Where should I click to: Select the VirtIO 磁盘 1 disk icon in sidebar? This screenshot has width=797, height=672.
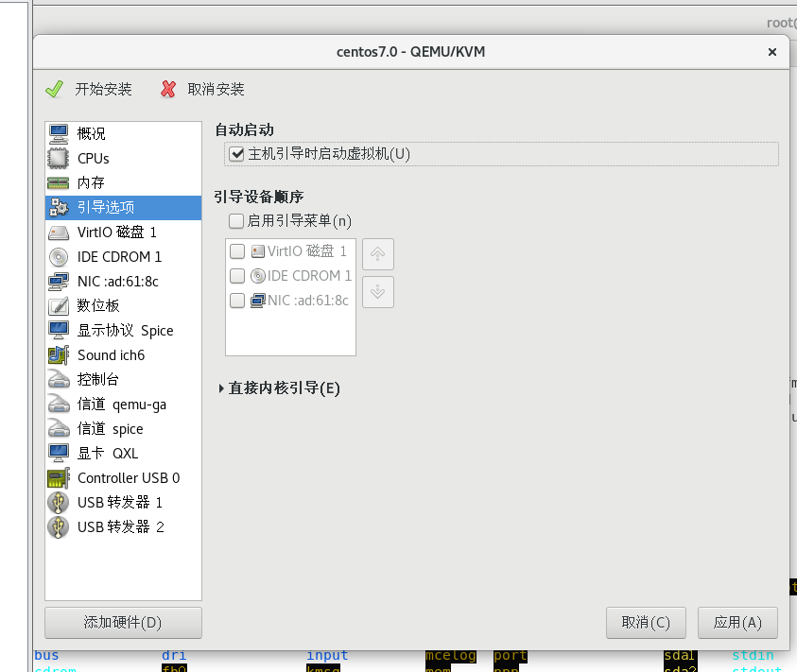coord(59,233)
